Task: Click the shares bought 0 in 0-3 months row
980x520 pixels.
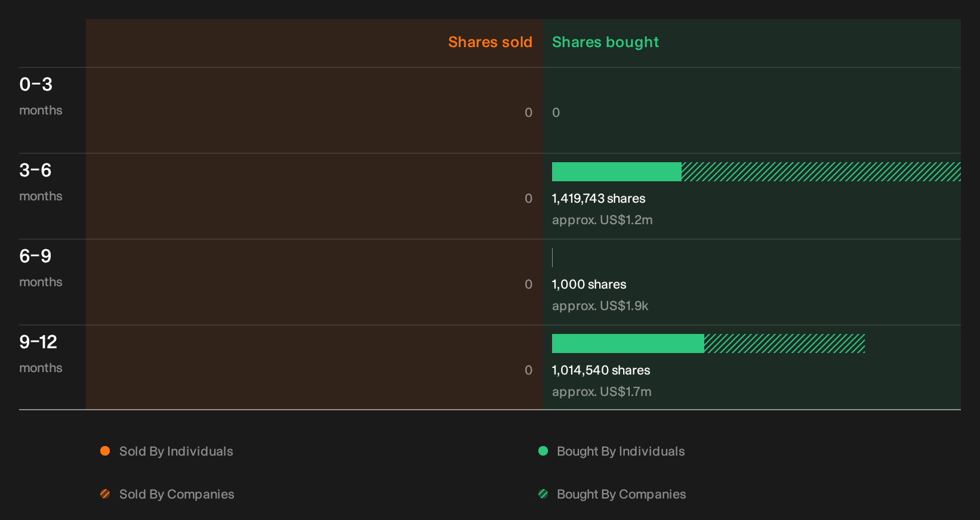Action: [556, 113]
